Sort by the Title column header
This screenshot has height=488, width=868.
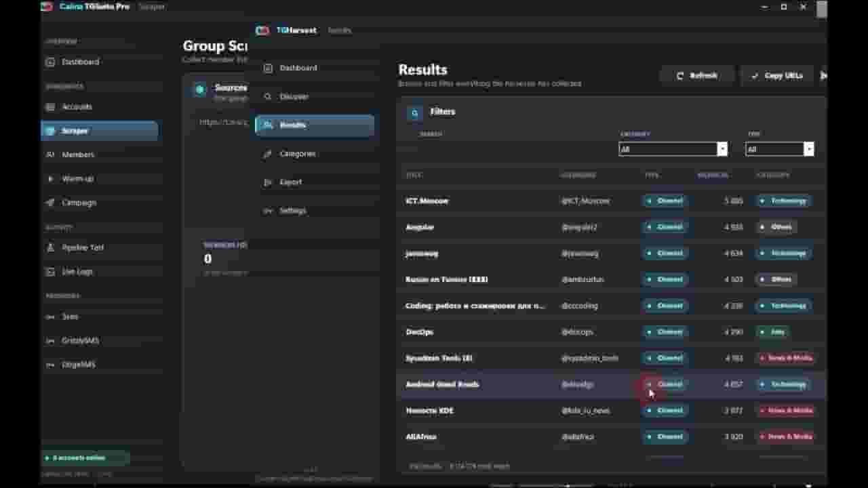click(414, 175)
